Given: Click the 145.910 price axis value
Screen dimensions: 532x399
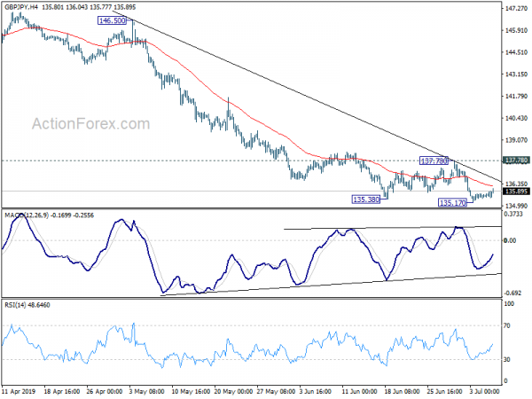Looking at the screenshot, I should click(516, 30).
